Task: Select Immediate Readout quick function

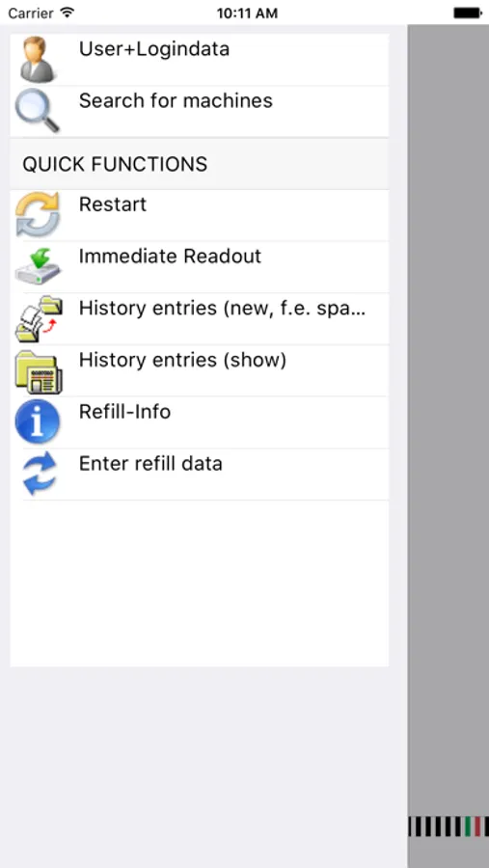Action: (200, 267)
